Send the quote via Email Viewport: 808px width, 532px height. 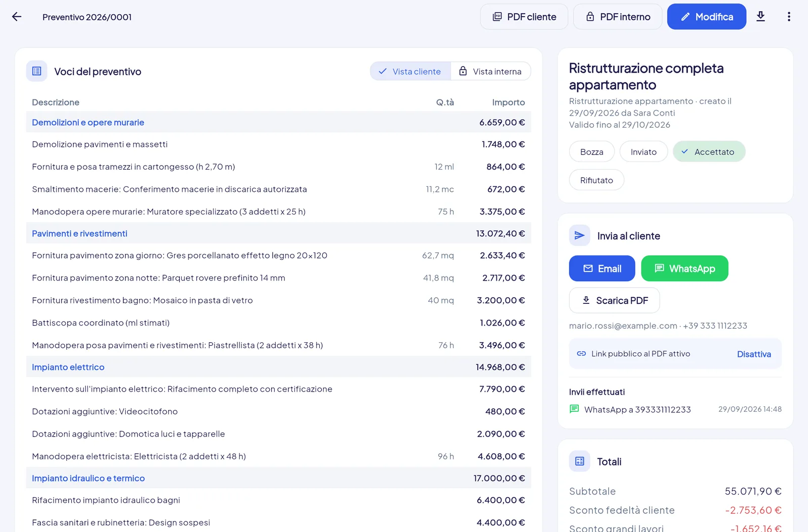click(x=602, y=268)
